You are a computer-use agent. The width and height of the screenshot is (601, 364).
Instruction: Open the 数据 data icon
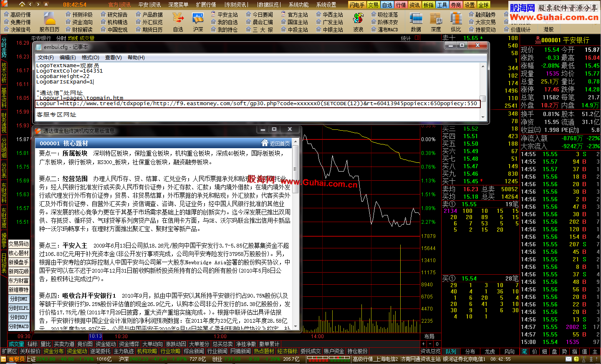(416, 22)
